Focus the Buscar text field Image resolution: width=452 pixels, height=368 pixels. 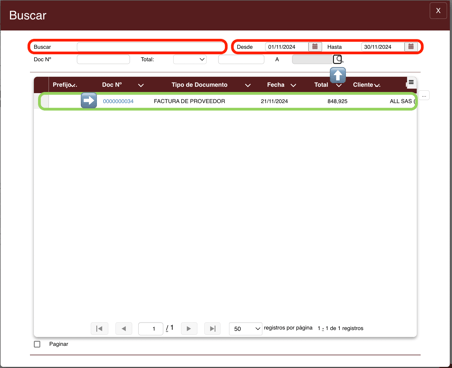point(151,47)
